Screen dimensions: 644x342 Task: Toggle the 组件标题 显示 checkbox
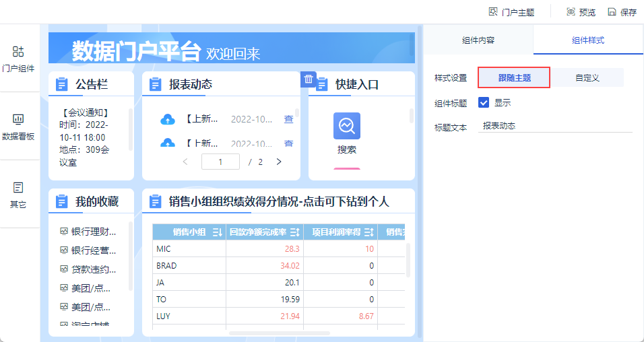pos(484,102)
